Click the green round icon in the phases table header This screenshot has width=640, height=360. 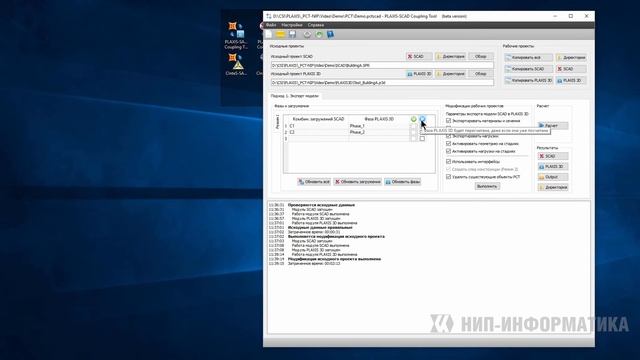(413, 119)
